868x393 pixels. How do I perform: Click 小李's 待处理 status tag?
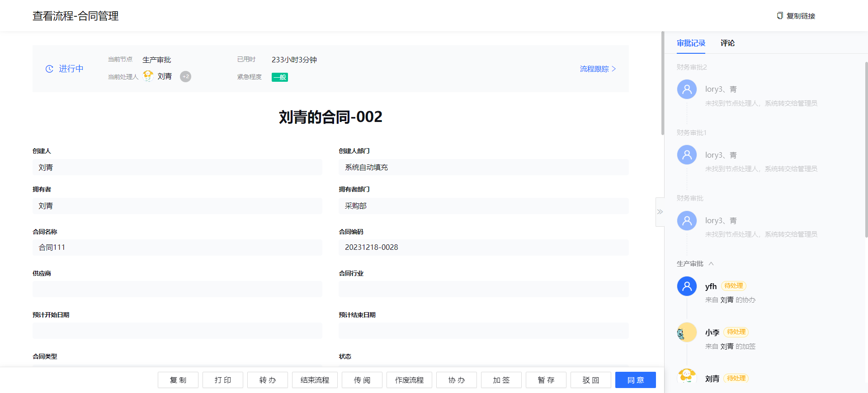tap(736, 332)
